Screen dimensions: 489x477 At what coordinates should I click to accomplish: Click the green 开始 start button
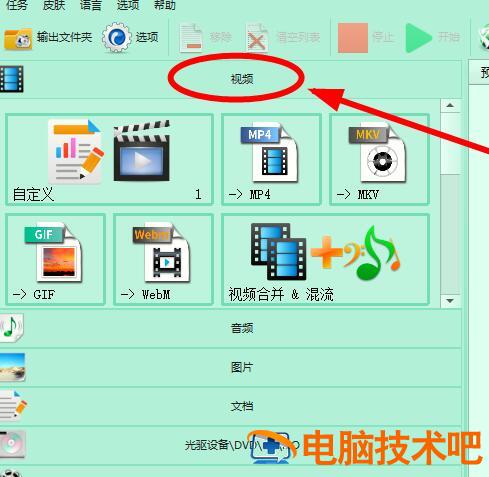click(433, 37)
